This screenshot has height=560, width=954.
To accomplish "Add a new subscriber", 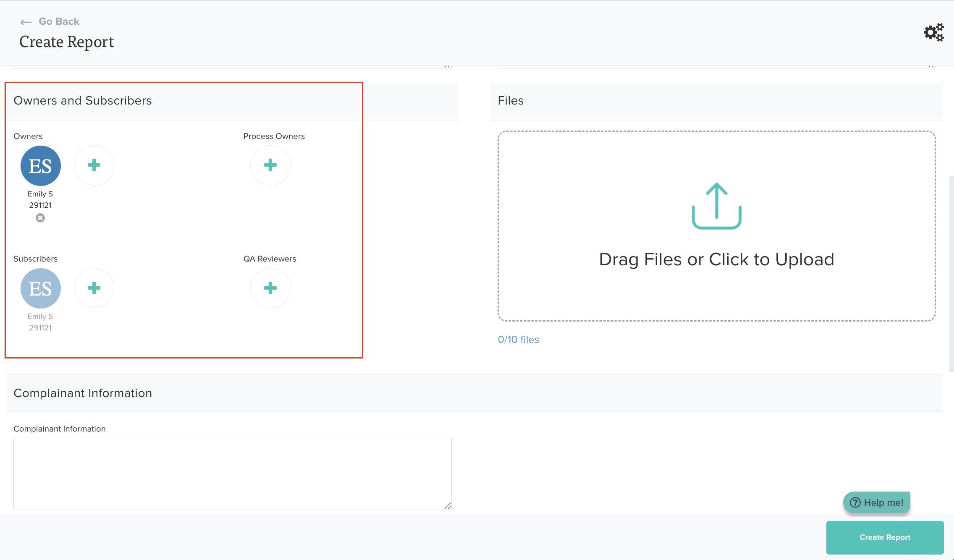I will point(94,288).
